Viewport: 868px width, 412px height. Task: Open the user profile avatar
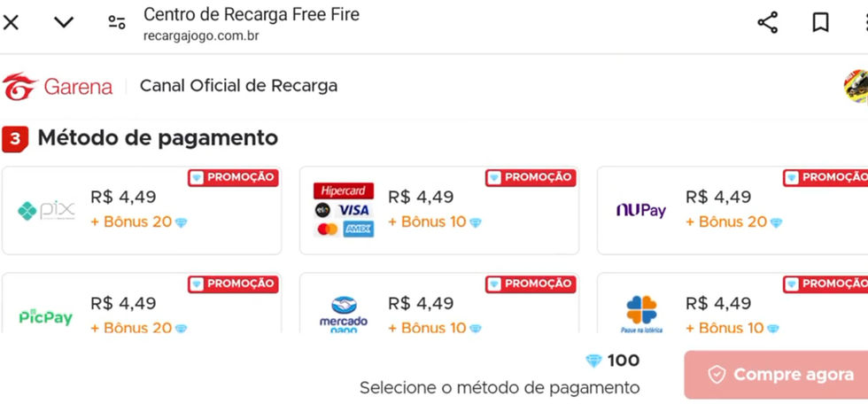coord(856,87)
